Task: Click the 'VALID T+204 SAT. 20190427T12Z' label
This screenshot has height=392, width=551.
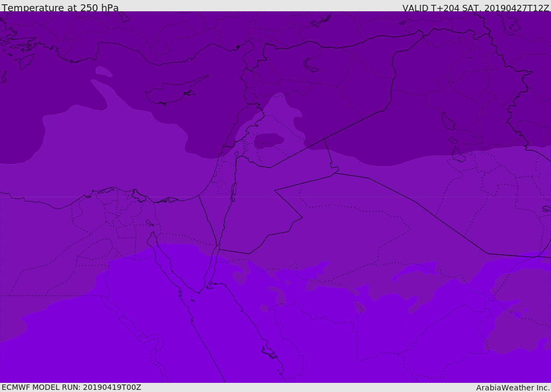Action: [x=476, y=8]
